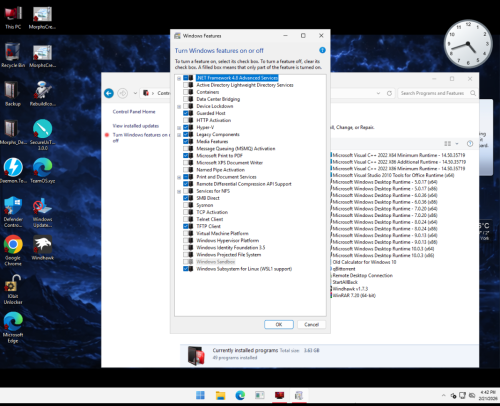This screenshot has width=500, height=406.
Task: Click the refresh icon beside the address bar
Action: (x=389, y=93)
